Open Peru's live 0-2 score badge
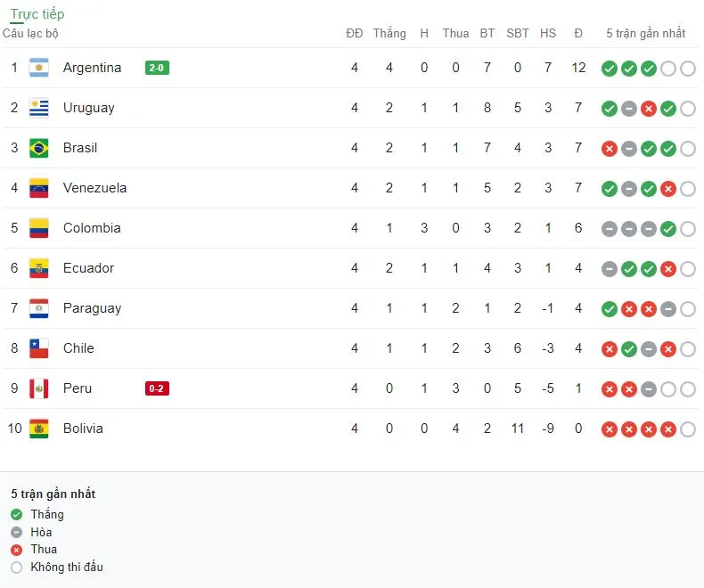704x588 pixels. [157, 388]
